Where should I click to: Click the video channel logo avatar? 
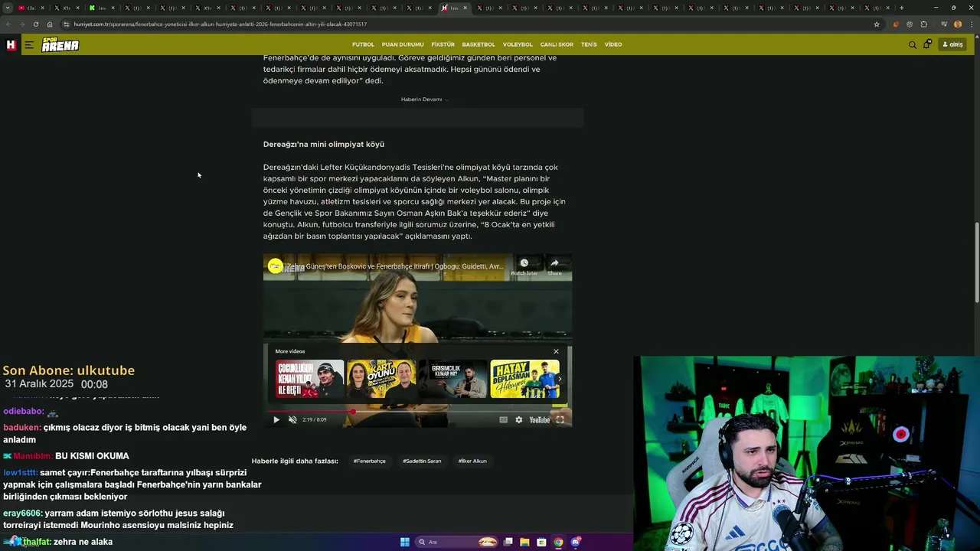tap(275, 266)
